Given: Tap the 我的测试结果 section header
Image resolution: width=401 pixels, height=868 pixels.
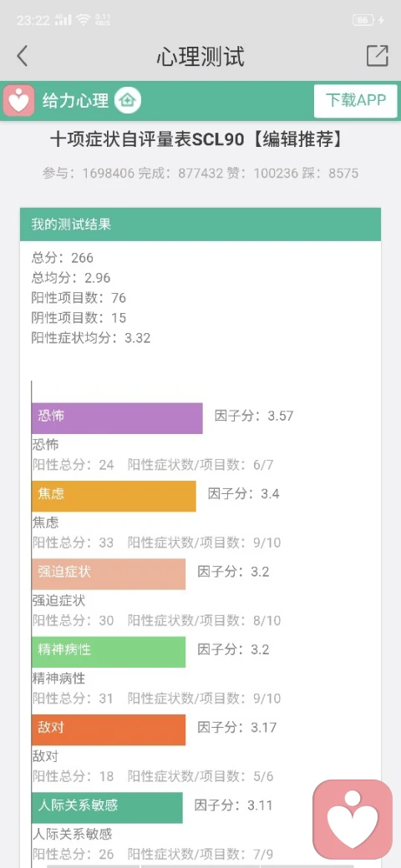Looking at the screenshot, I should (200, 225).
